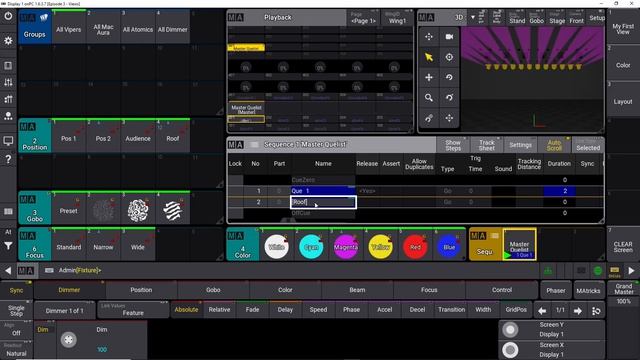640x360 pixels.
Task: Toggle Show Steps in Sequence window
Action: tap(453, 145)
